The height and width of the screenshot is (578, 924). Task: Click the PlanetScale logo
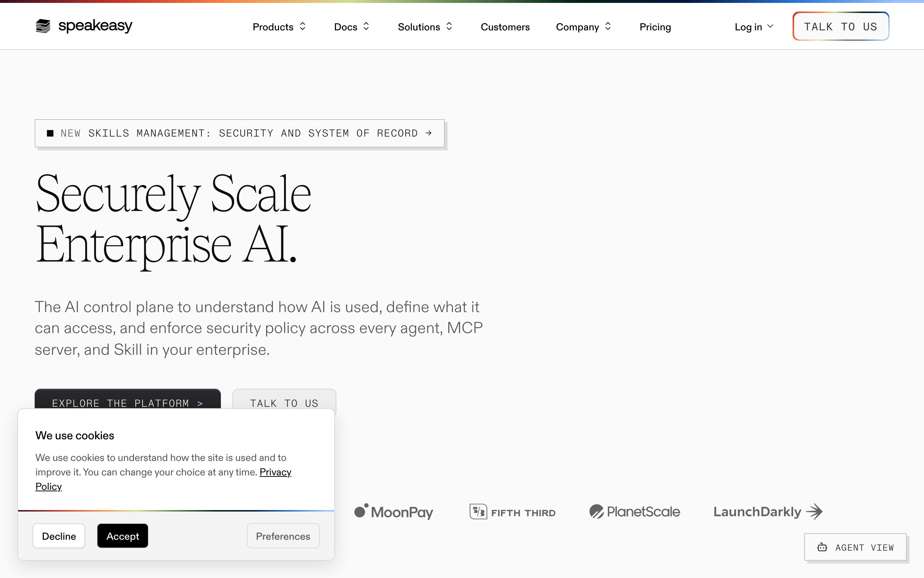click(634, 512)
